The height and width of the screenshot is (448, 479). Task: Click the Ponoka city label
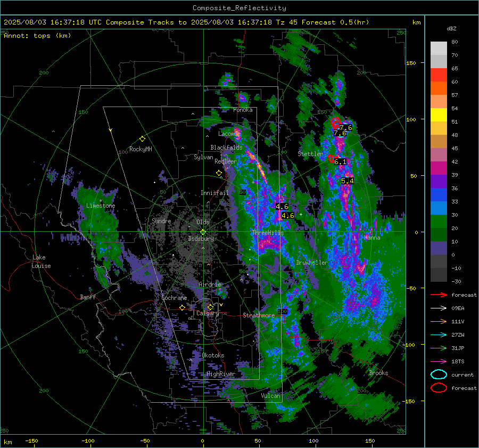(x=243, y=110)
